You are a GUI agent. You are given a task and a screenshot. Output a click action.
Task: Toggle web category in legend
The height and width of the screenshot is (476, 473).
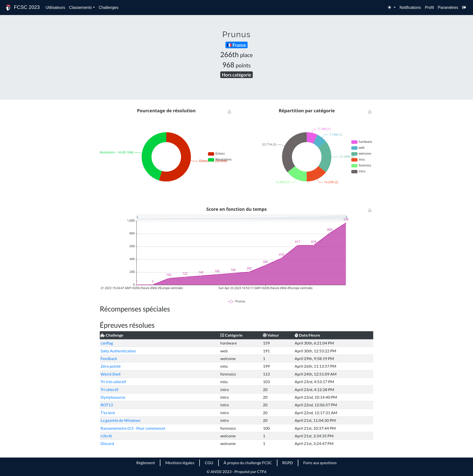coord(358,148)
